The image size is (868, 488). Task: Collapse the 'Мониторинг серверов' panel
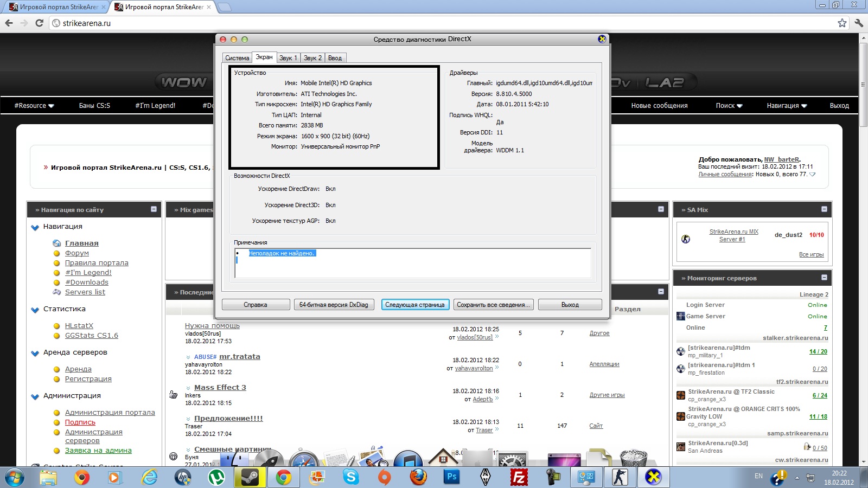coord(824,277)
